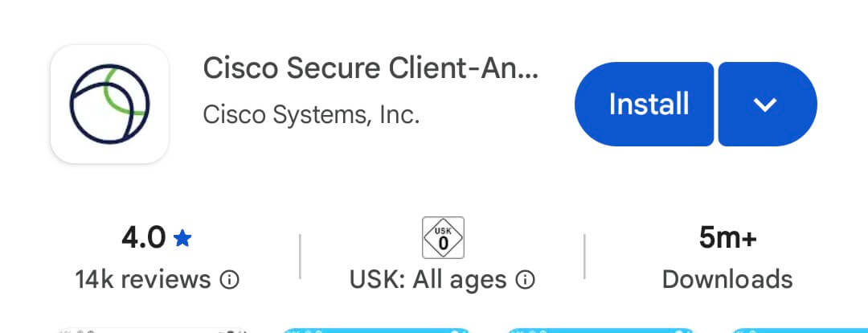Viewport: 868px width, 333px height.
Task: Tap the USK: All ages text
Action: pyautogui.click(x=428, y=280)
